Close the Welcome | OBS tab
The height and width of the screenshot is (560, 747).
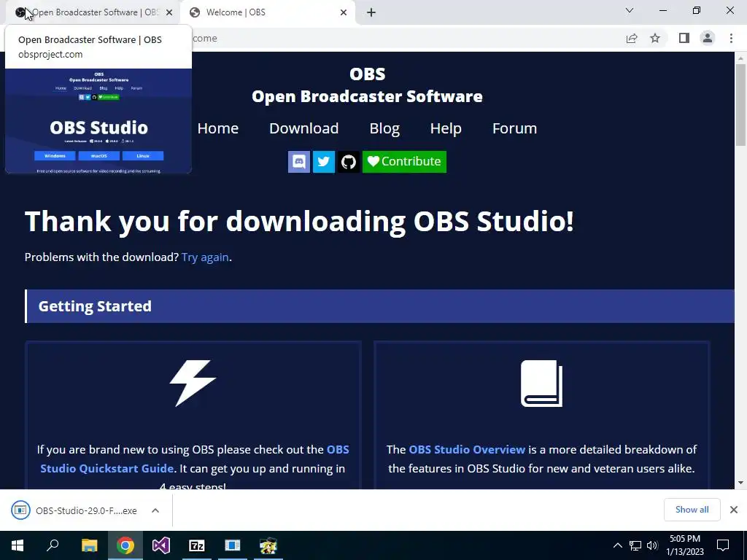pyautogui.click(x=344, y=13)
